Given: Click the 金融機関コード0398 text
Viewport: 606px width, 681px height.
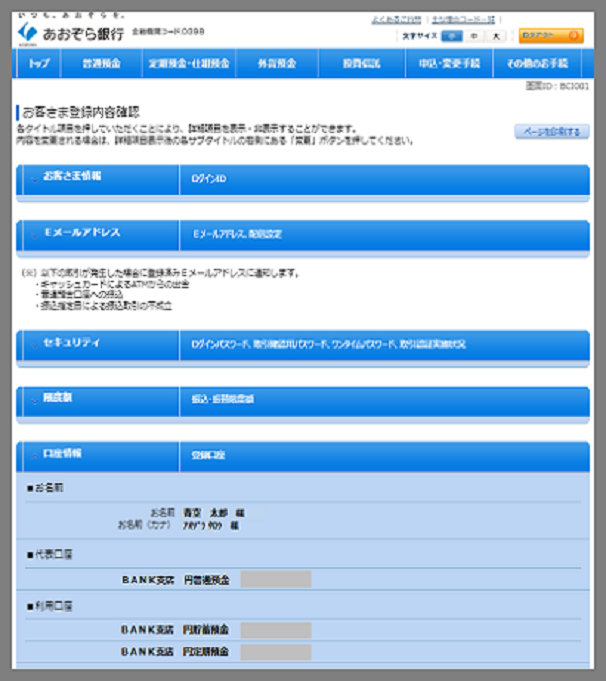Looking at the screenshot, I should (168, 32).
